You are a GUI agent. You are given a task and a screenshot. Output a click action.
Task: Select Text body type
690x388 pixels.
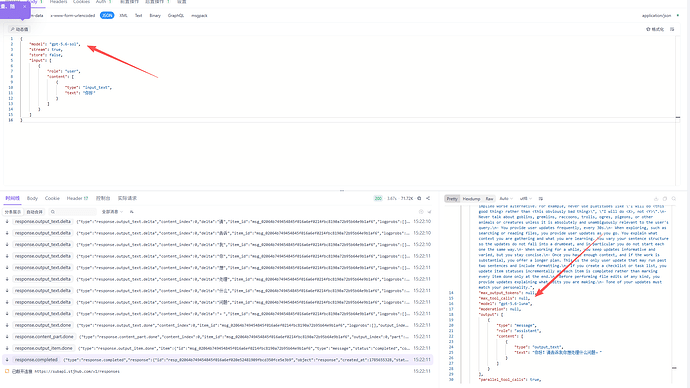point(139,15)
